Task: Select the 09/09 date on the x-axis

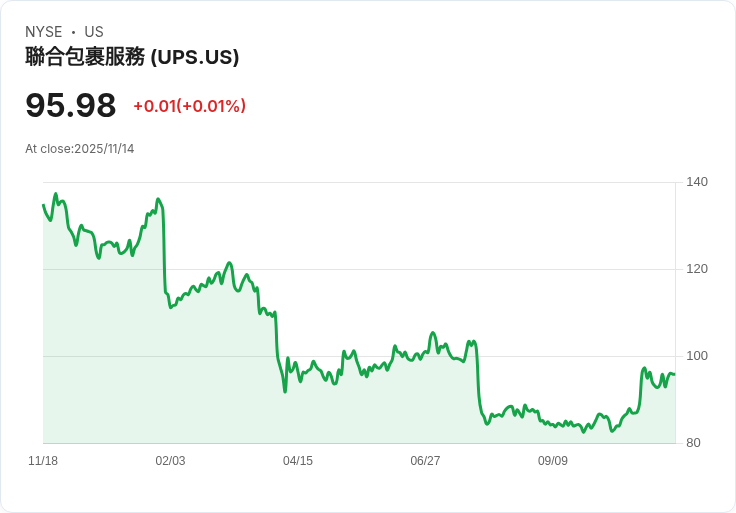Action: [x=553, y=461]
